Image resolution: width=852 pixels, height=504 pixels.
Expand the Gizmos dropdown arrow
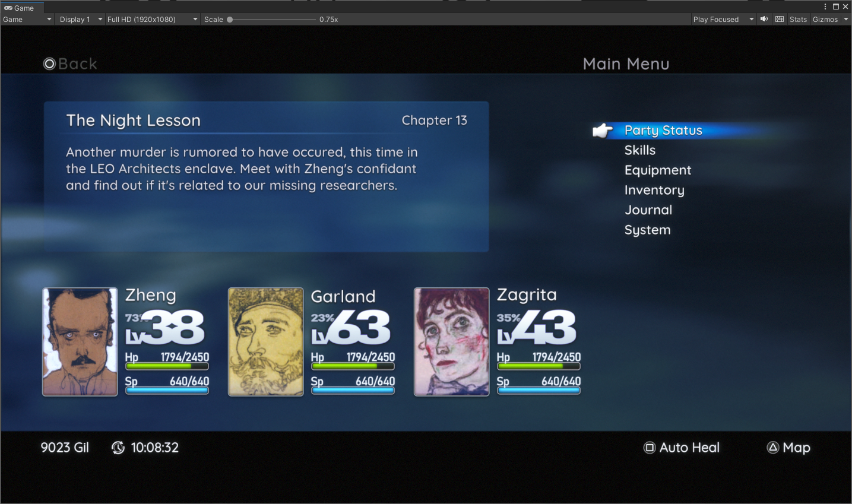click(x=846, y=19)
